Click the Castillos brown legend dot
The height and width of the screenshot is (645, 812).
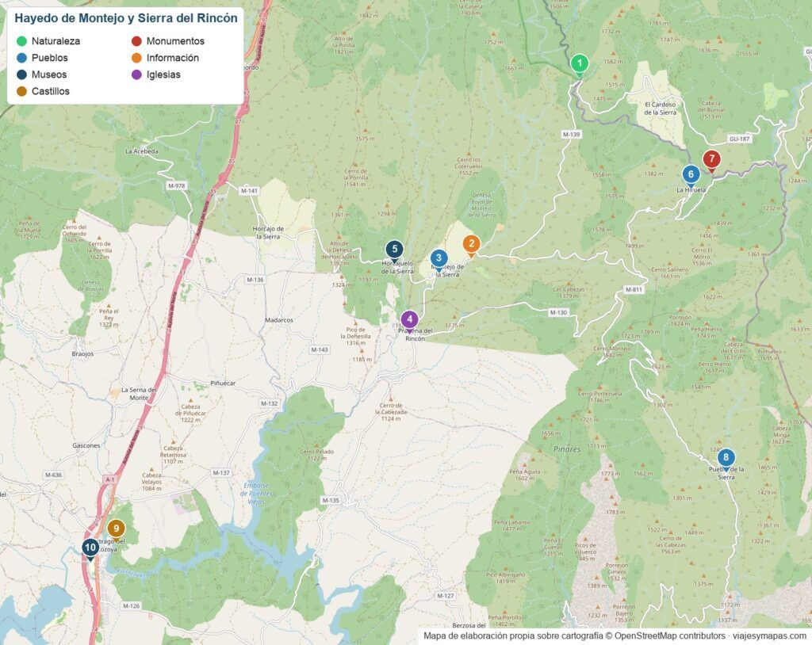click(x=21, y=91)
